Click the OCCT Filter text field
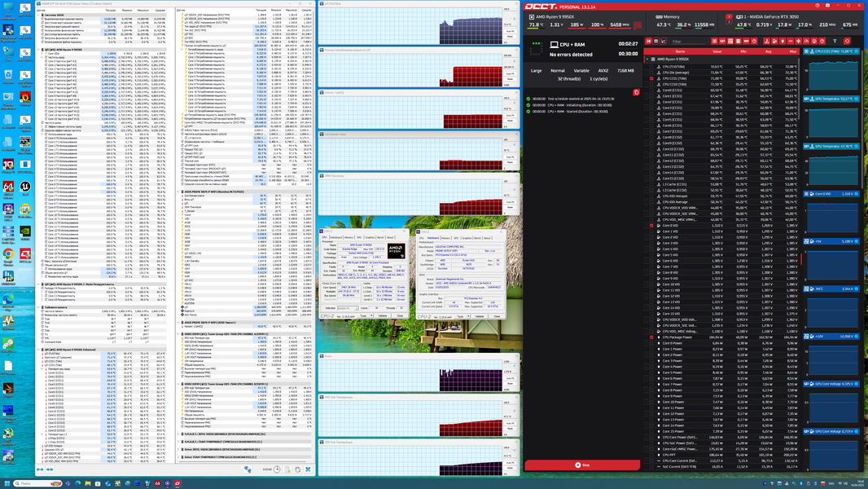 coord(689,42)
